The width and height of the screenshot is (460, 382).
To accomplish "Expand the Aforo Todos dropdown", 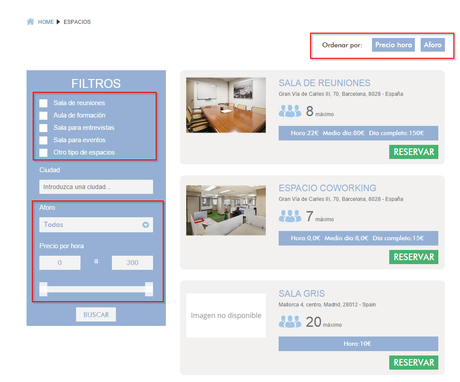I will pos(96,225).
